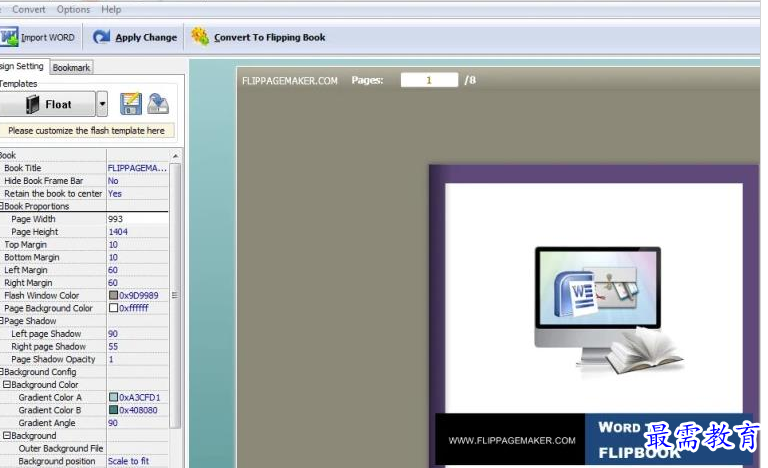Open the Help menu

coord(111,9)
